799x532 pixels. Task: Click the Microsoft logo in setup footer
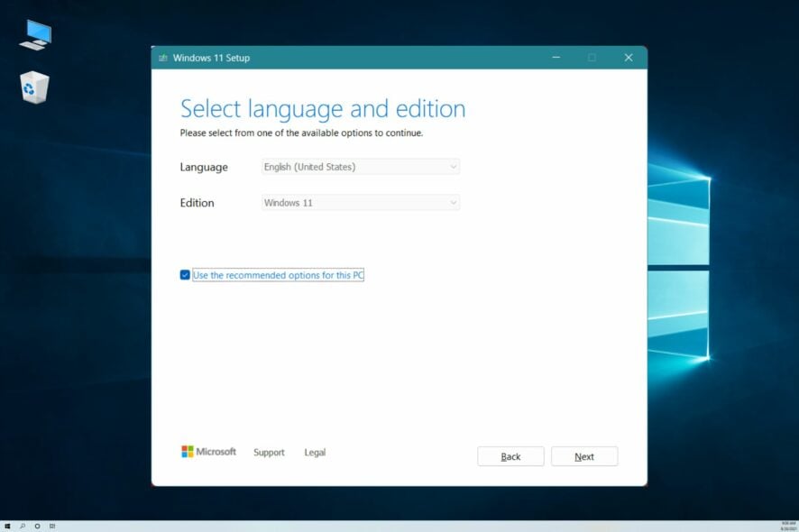point(209,452)
